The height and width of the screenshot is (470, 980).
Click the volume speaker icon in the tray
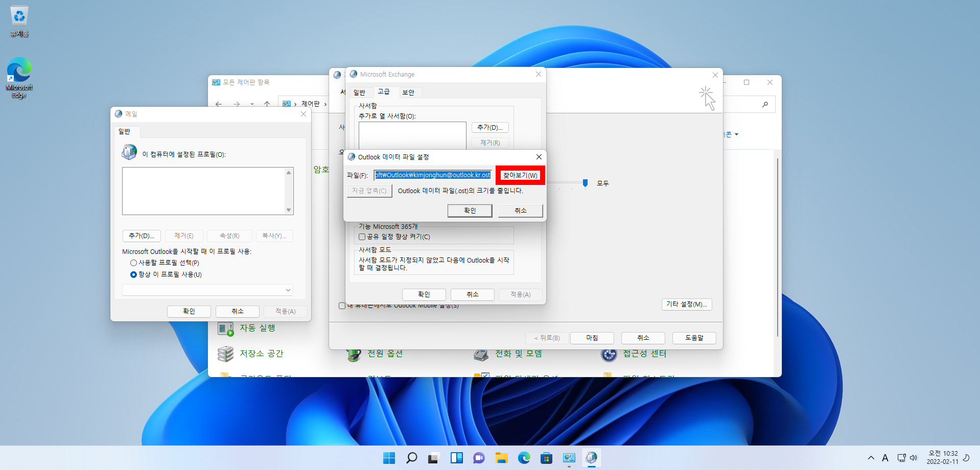click(914, 458)
